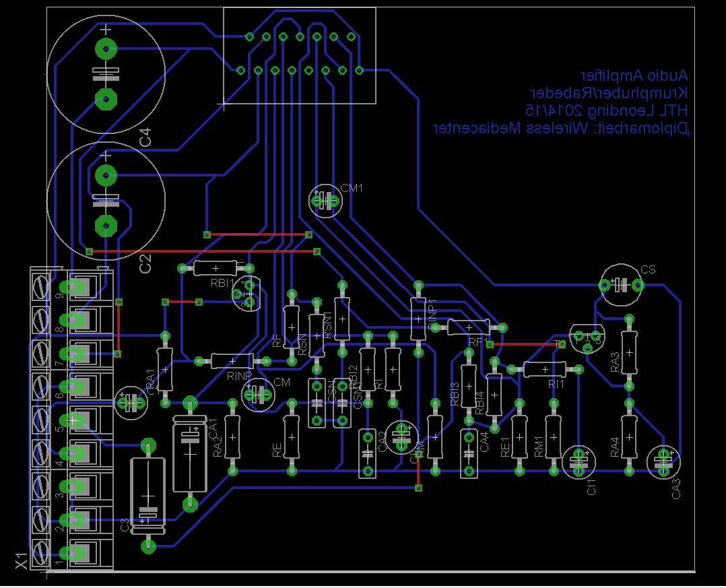Select electrolytic capacitor CM

[x=259, y=395]
